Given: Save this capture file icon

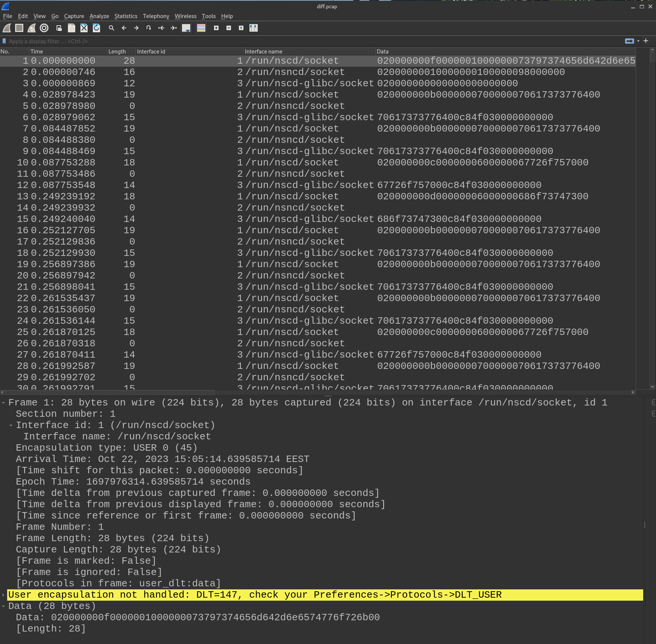Looking at the screenshot, I should click(x=72, y=28).
